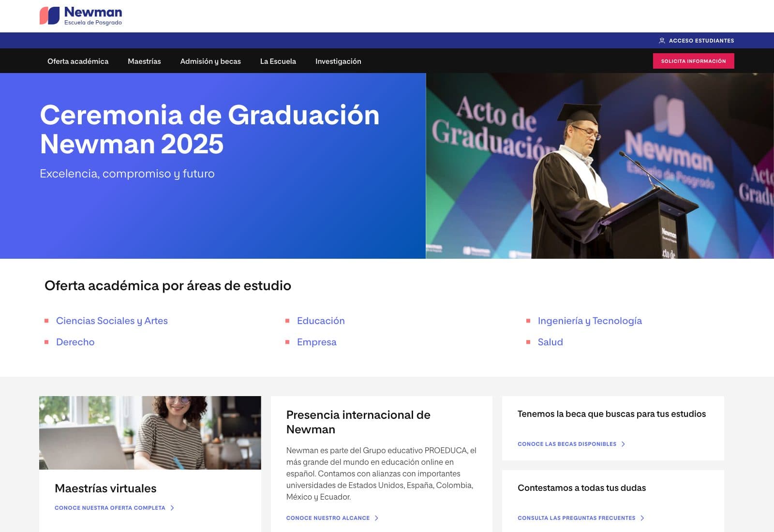This screenshot has height=532, width=774.
Task: Click Oferta académica por áreas de estudio heading
Action: pos(168,286)
